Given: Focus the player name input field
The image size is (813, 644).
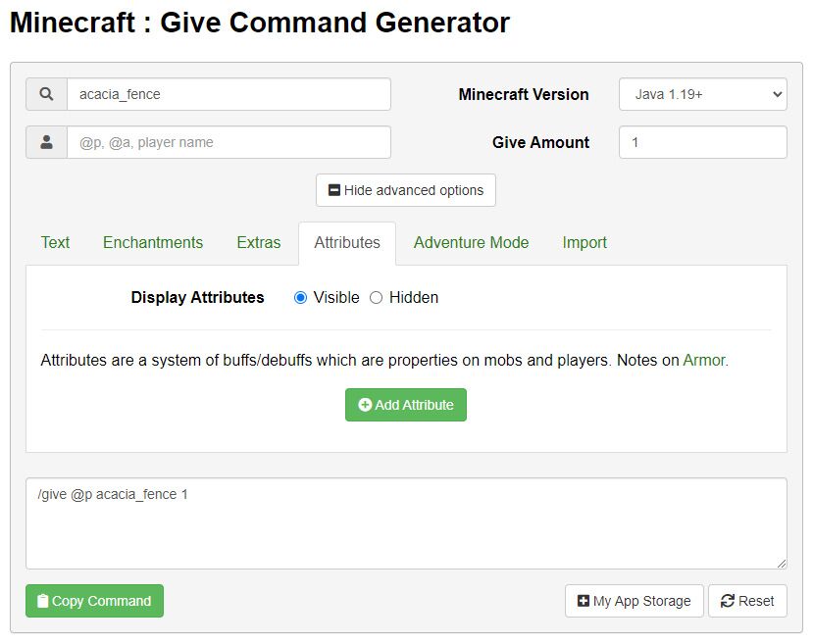Looking at the screenshot, I should tap(228, 142).
